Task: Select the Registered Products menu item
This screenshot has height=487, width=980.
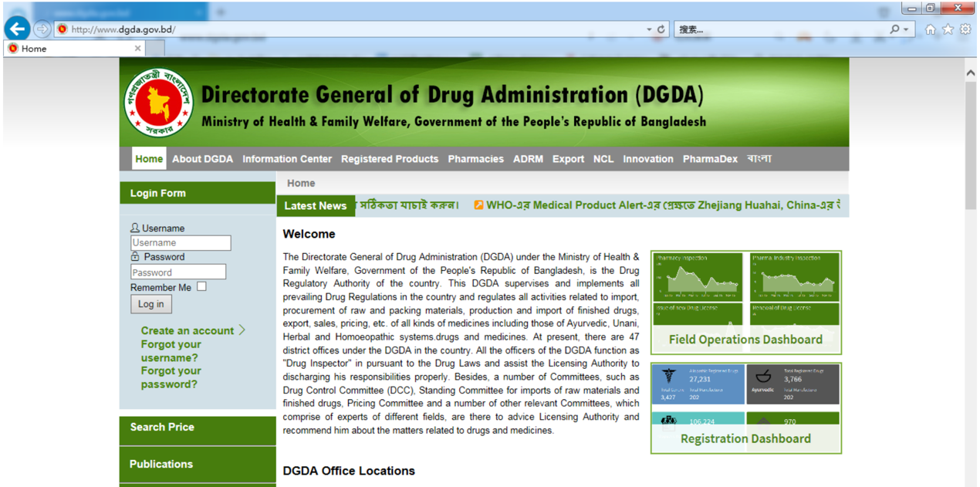Action: [x=389, y=159]
